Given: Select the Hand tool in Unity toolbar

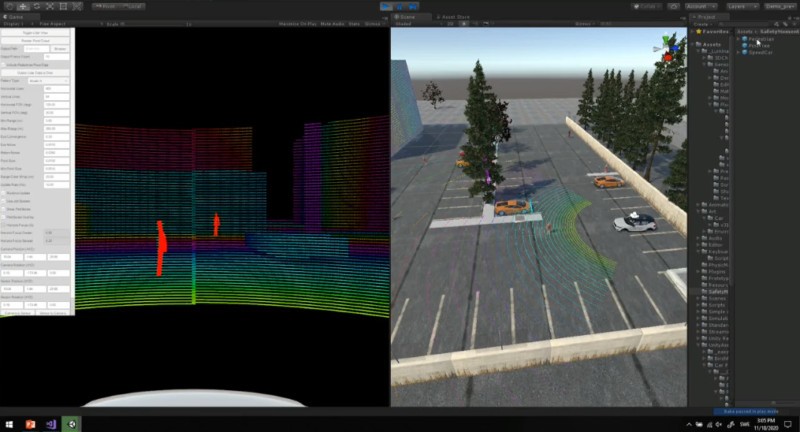Looking at the screenshot, I should pos(8,6).
